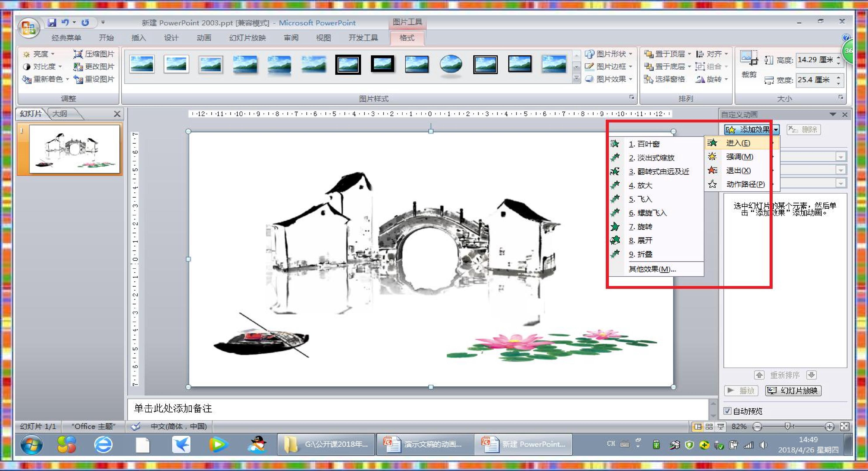Click the spell check status icon

tap(135, 427)
